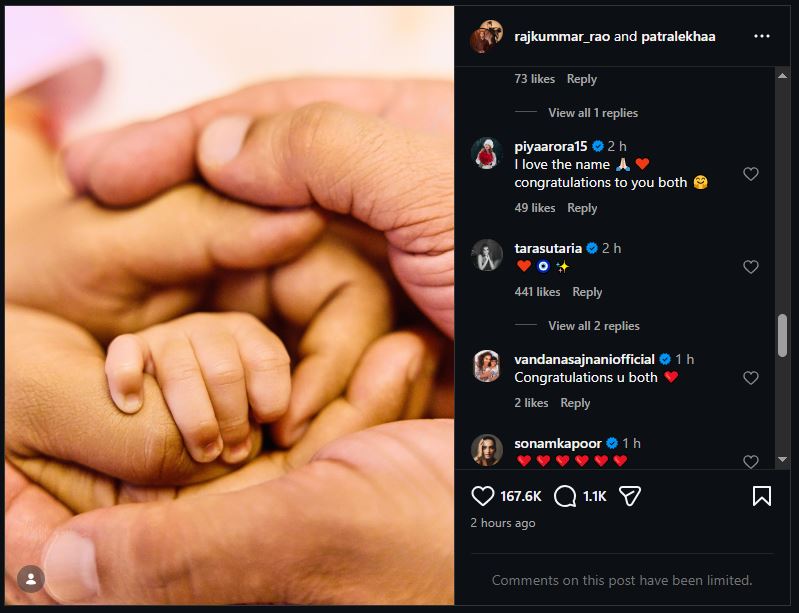Like tarasutaria's comment
Screen dimensions: 799x613
[x=751, y=267]
